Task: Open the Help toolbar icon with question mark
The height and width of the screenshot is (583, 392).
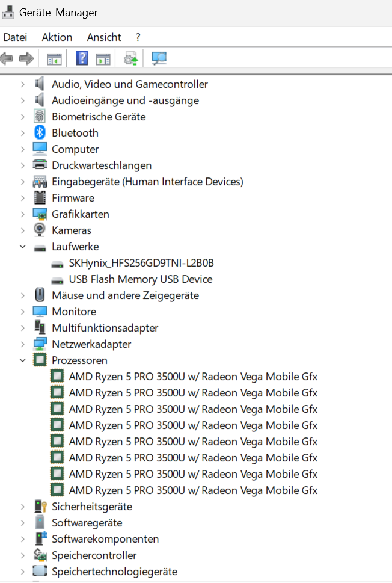Action: pos(82,58)
